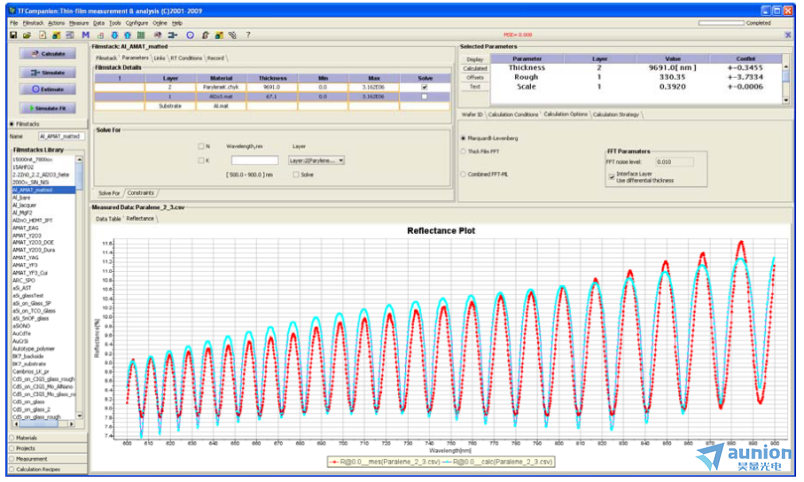
Task: Click the Offsets side tab
Action: coord(475,77)
